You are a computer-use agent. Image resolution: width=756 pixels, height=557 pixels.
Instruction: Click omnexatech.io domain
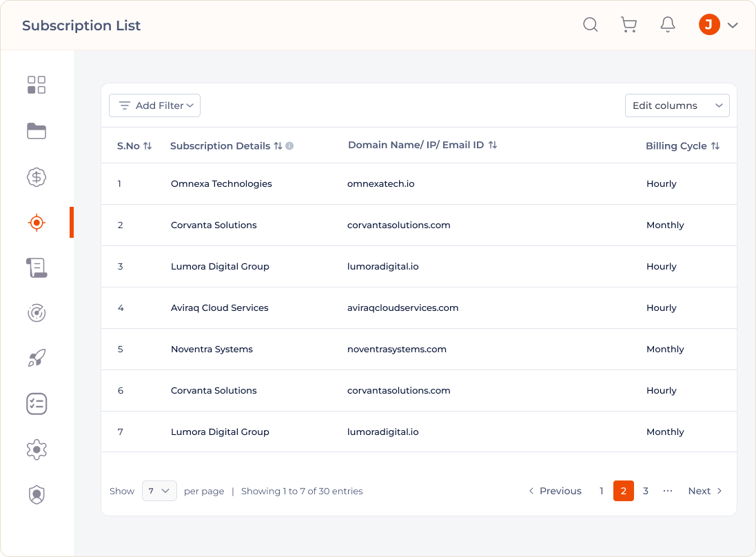pos(381,184)
